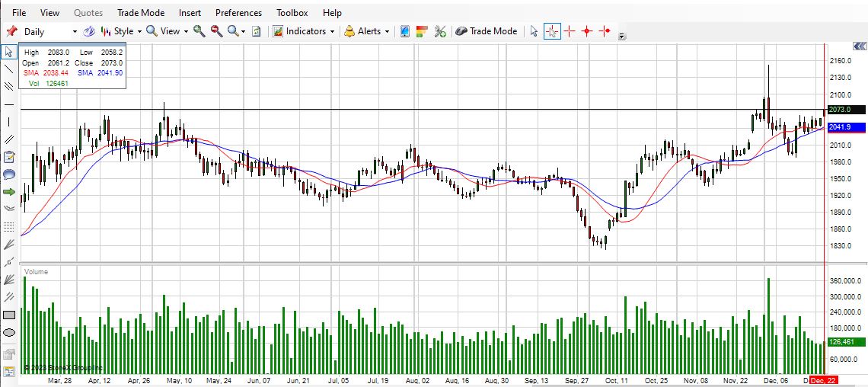
Task: Toggle the boxed crosshair cursor mode
Action: coord(552,31)
